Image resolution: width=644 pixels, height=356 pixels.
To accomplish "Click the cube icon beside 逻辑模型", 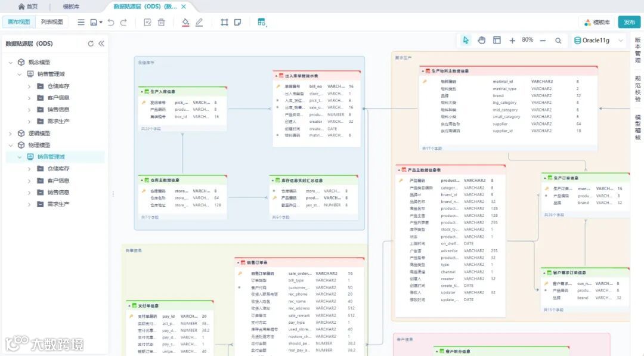I will 21,134.
